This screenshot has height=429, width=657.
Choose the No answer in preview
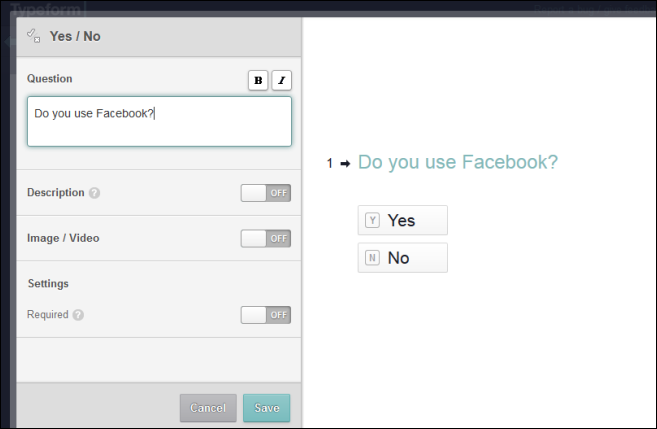(403, 258)
